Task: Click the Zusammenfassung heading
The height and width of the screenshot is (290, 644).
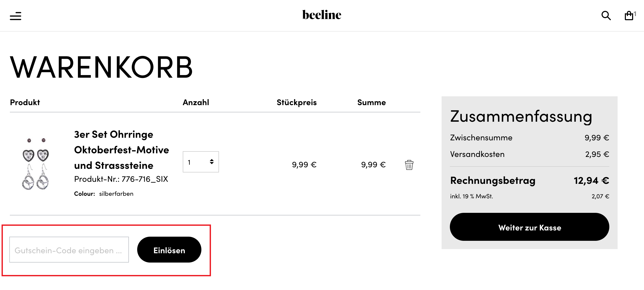Action: pyautogui.click(x=521, y=117)
